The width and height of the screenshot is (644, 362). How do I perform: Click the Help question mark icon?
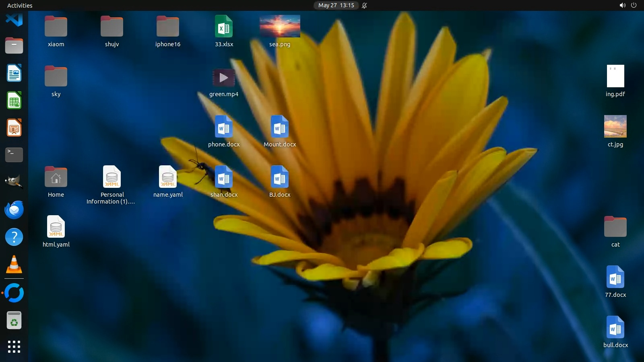click(x=14, y=237)
